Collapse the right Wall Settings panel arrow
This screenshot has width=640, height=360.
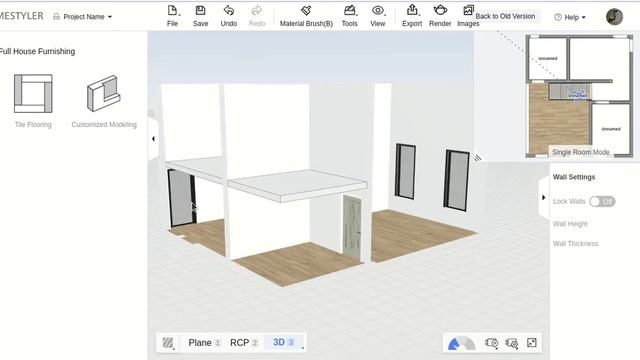click(x=543, y=198)
